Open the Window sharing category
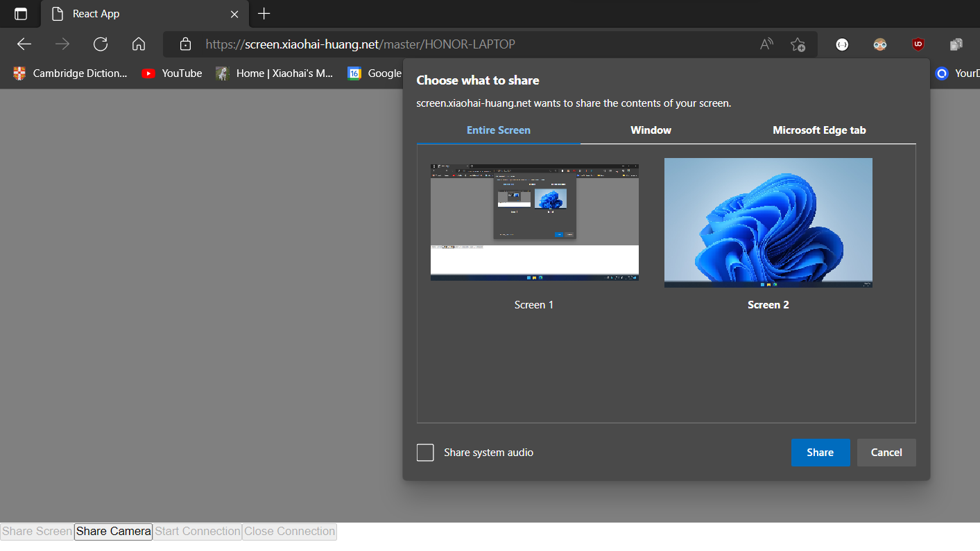The width and height of the screenshot is (980, 551). [x=651, y=130]
